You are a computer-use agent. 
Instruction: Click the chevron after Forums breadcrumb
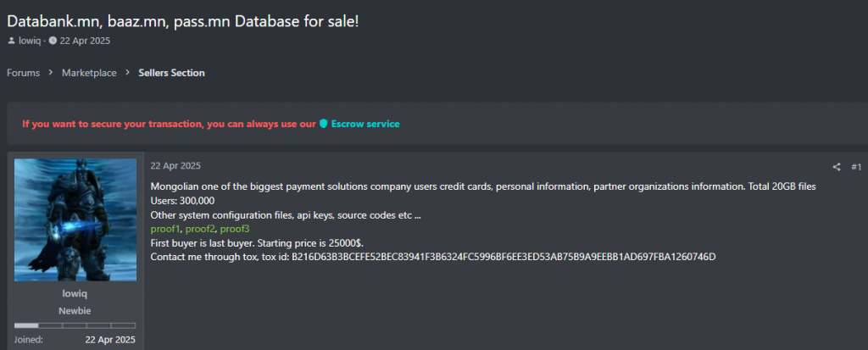click(50, 73)
